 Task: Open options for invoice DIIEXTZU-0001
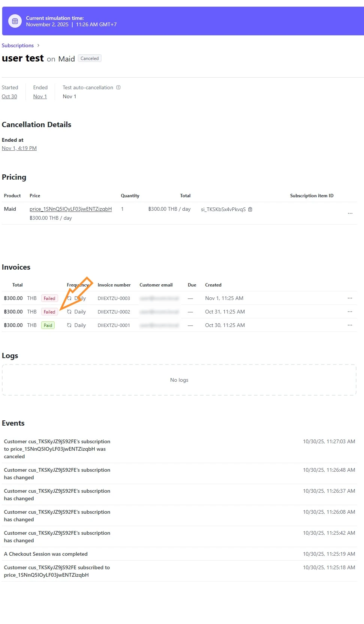pos(350,325)
